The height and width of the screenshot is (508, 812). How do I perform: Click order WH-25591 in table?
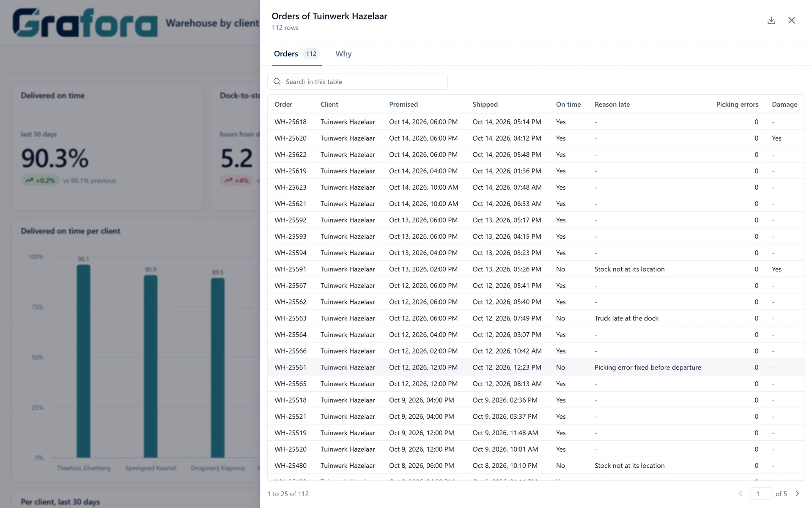[x=291, y=269]
